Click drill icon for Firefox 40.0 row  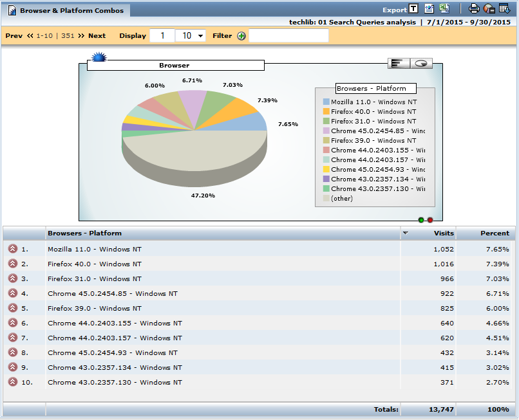[13, 263]
